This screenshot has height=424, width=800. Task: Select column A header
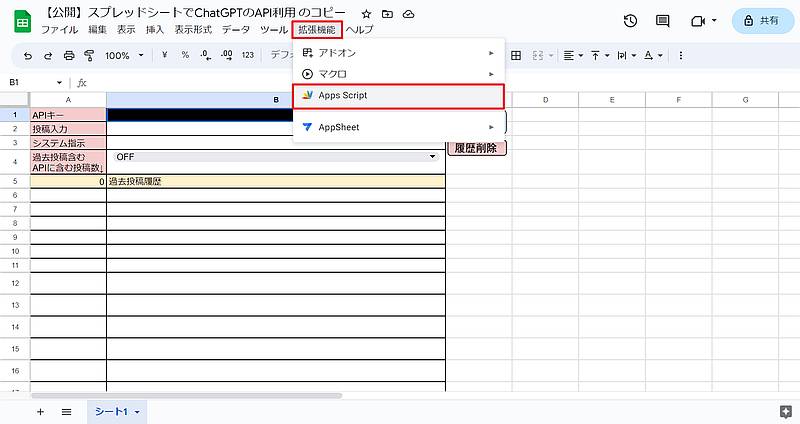(68, 99)
